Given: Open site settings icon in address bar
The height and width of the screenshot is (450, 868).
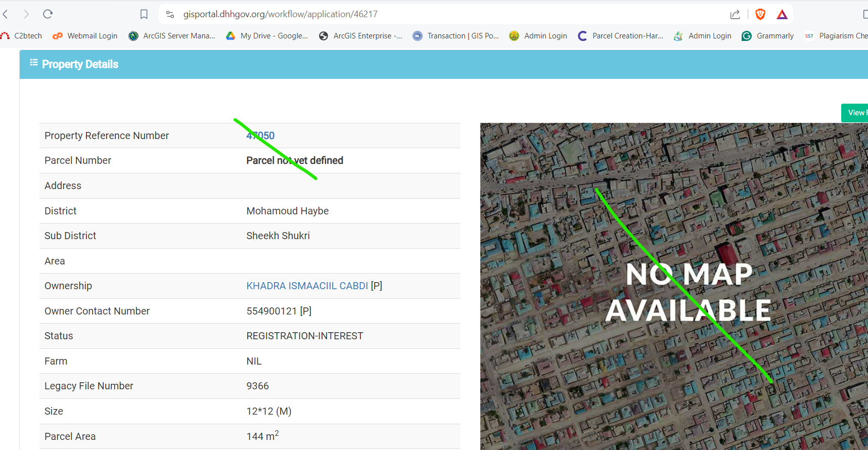Looking at the screenshot, I should pos(170,14).
